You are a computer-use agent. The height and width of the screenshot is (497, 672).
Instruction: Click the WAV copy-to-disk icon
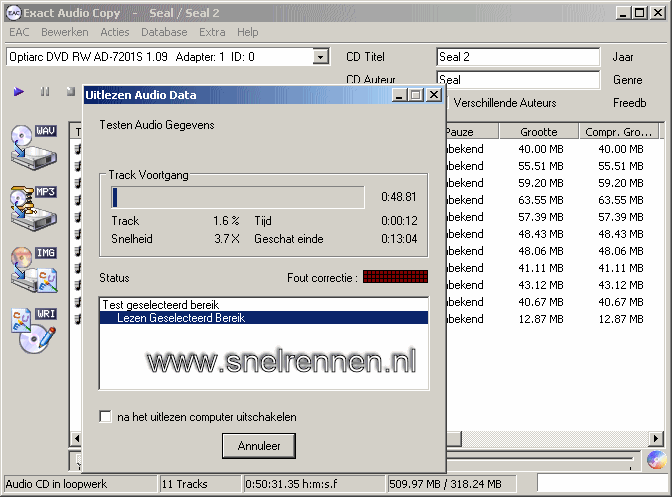click(x=33, y=147)
